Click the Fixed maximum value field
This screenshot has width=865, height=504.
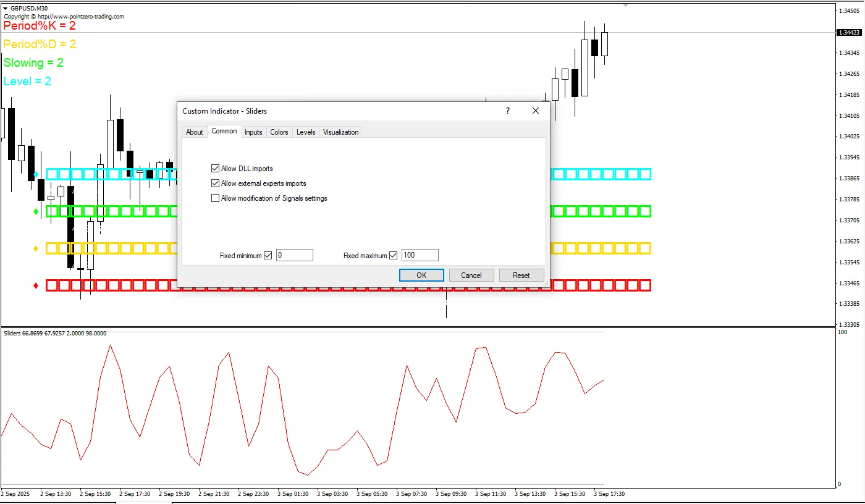pyautogui.click(x=420, y=255)
